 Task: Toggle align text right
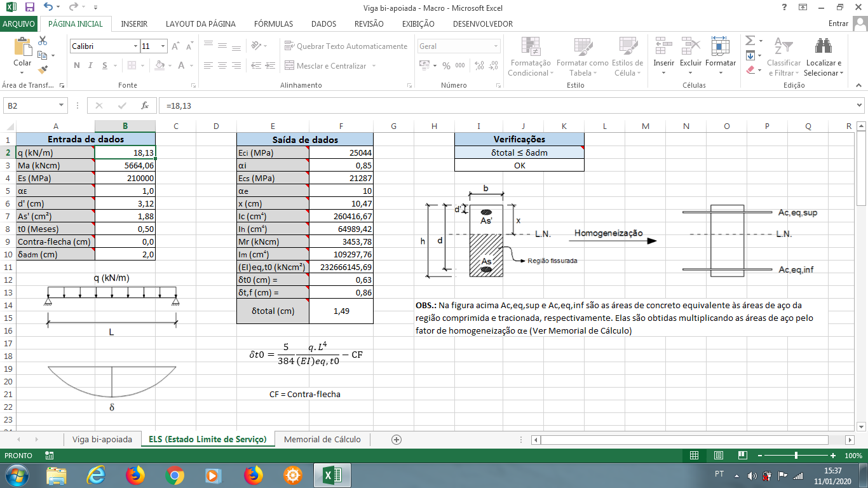[x=237, y=65]
